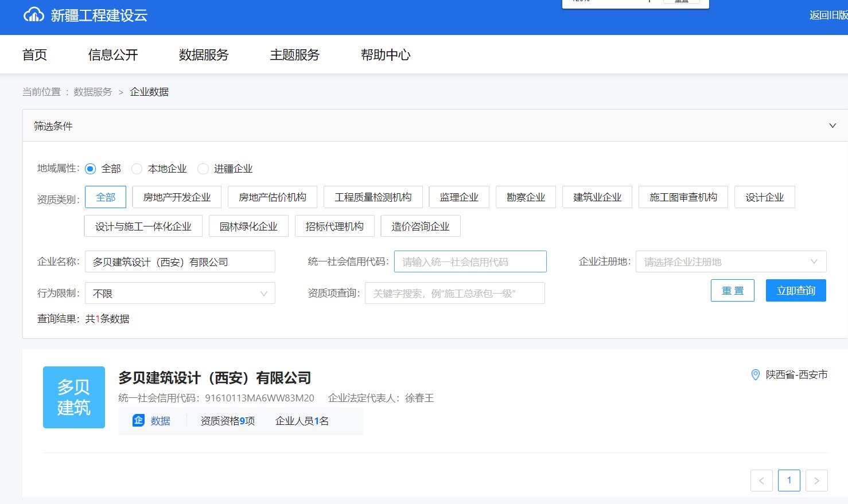Filter by 勘察企业 category

[526, 197]
